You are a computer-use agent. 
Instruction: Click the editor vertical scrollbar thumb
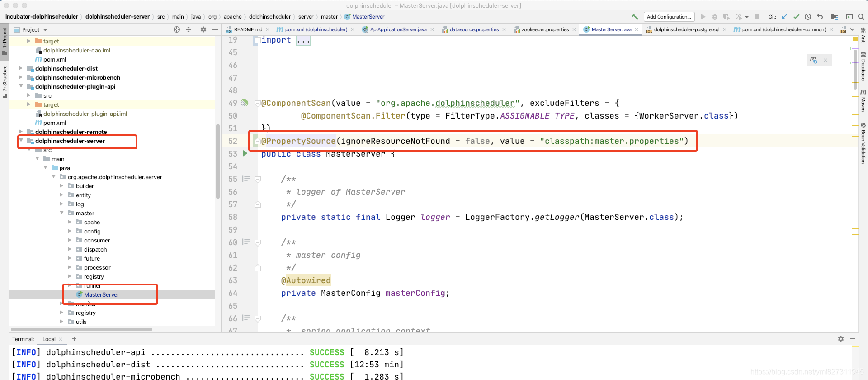[855, 69]
